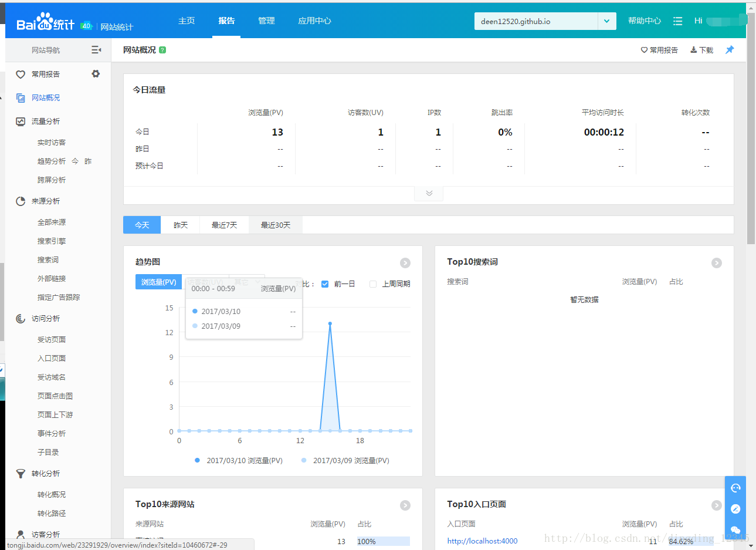Switch to the 最近30天 date range tab
Viewport: 756px width, 550px height.
tap(276, 225)
